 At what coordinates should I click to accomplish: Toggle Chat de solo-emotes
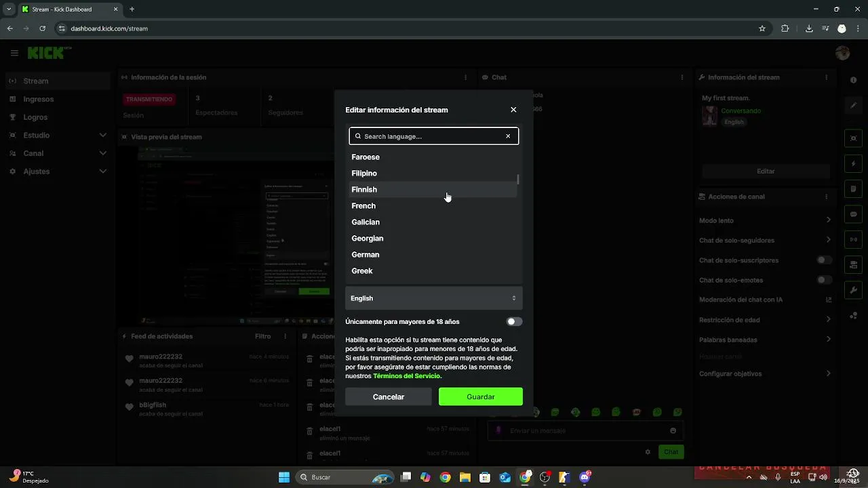click(x=824, y=280)
